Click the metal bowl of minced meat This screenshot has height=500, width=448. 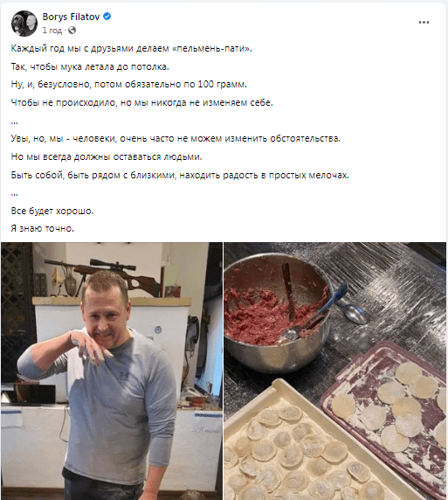pos(276,313)
